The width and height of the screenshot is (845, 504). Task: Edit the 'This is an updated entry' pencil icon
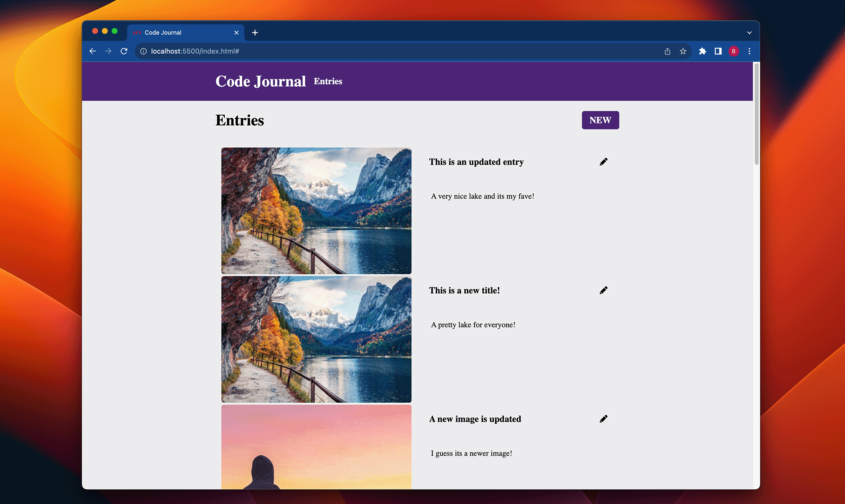coord(603,162)
